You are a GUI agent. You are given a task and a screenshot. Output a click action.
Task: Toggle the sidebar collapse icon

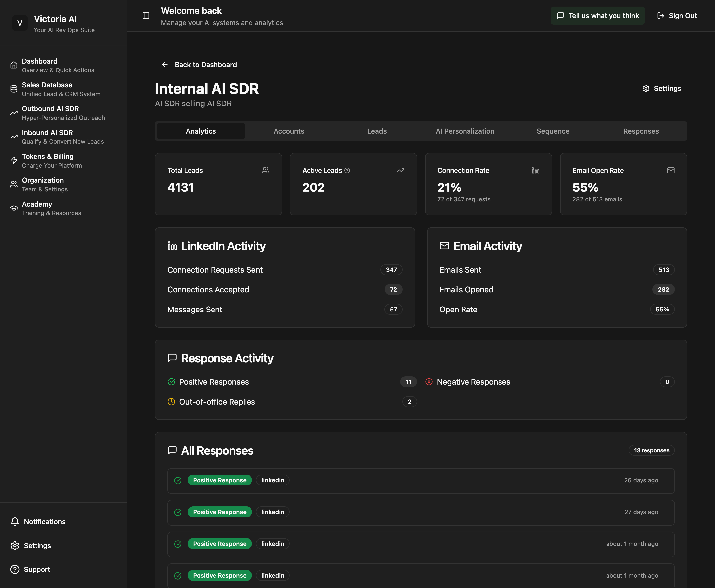146,16
